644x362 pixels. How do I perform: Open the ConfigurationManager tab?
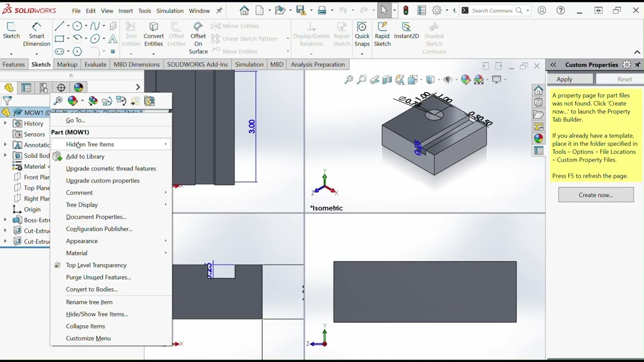pos(44,87)
